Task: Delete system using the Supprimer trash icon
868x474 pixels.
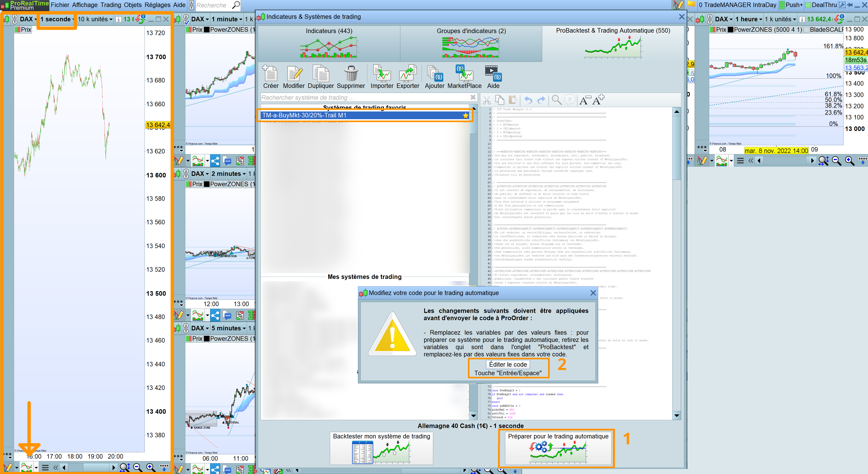Action: point(351,77)
